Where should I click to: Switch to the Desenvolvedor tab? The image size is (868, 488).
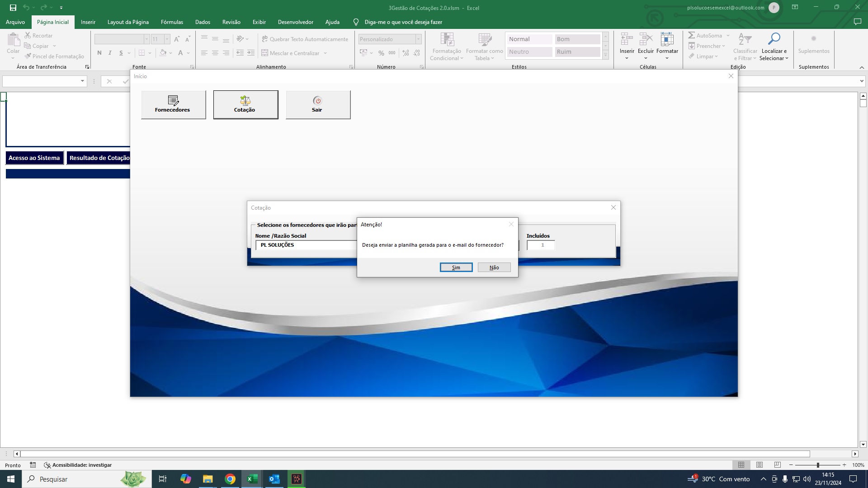tap(295, 22)
